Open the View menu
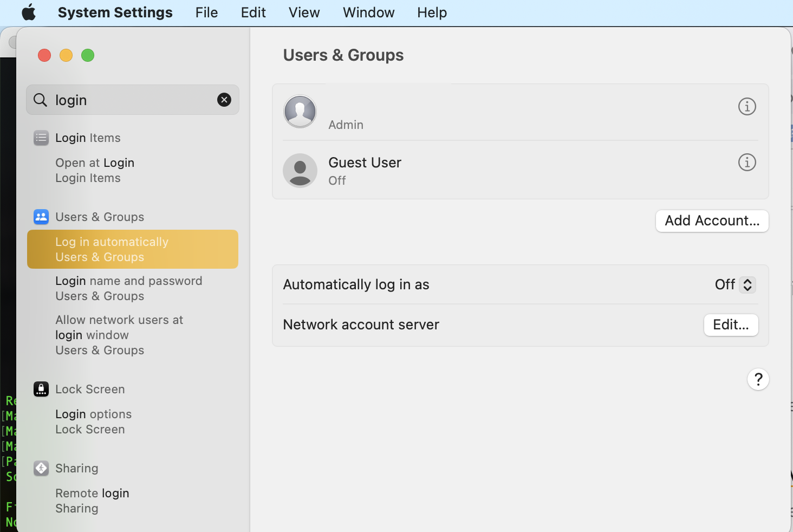Viewport: 793px width, 532px height. click(x=304, y=12)
